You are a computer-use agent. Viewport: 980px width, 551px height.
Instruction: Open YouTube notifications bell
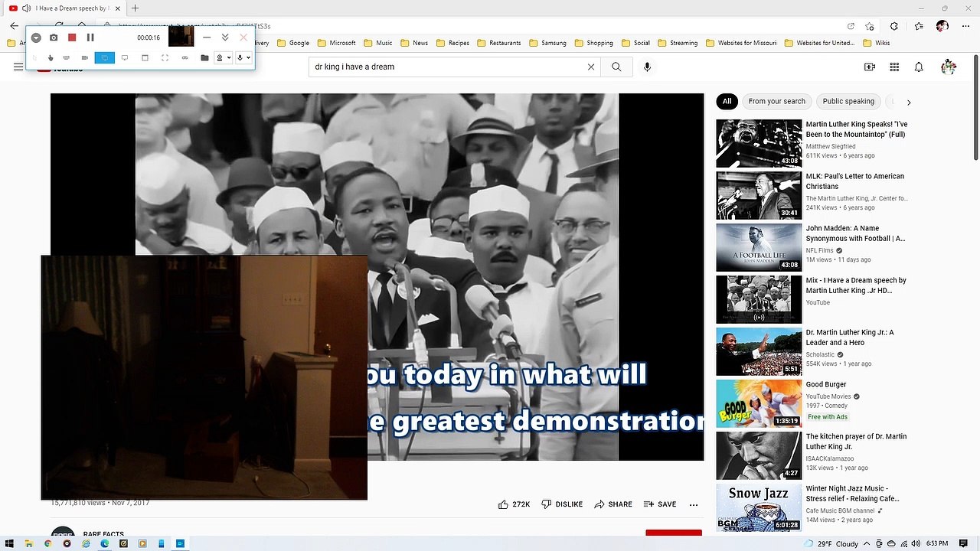[919, 67]
